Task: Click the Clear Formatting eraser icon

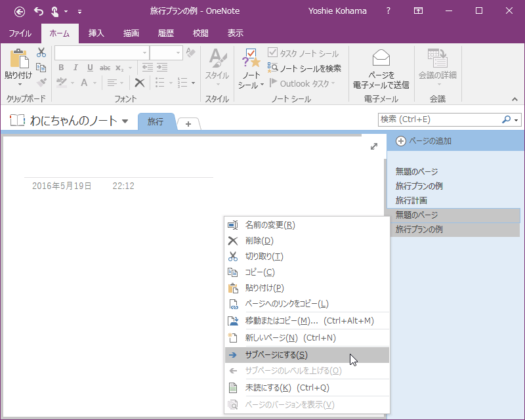Action: [x=191, y=53]
